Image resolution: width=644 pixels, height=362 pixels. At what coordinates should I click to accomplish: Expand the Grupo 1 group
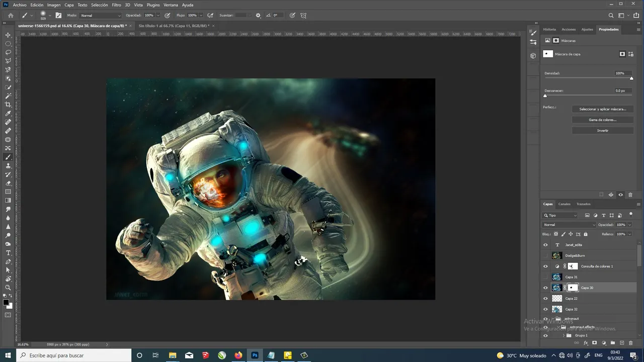point(563,335)
